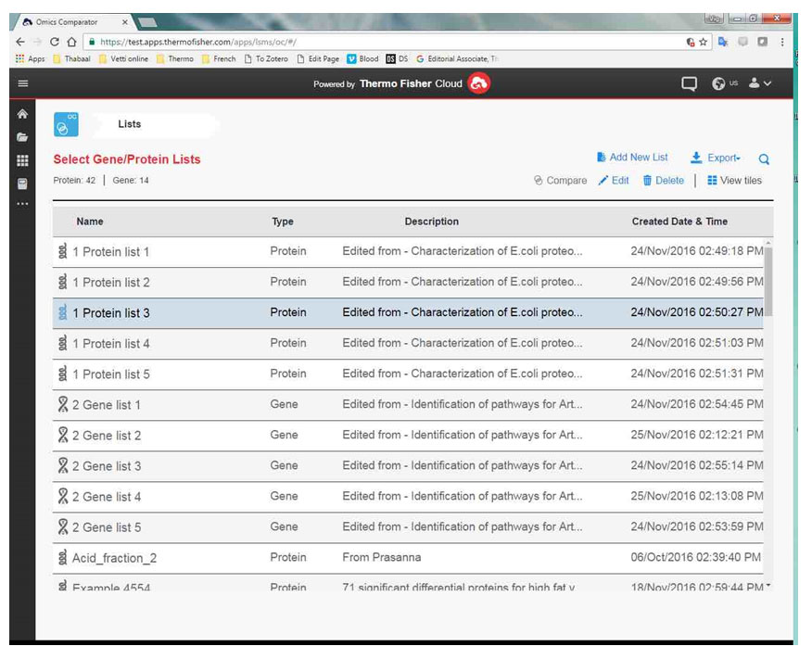Click the Compare button
This screenshot has width=812, height=659.
(560, 180)
